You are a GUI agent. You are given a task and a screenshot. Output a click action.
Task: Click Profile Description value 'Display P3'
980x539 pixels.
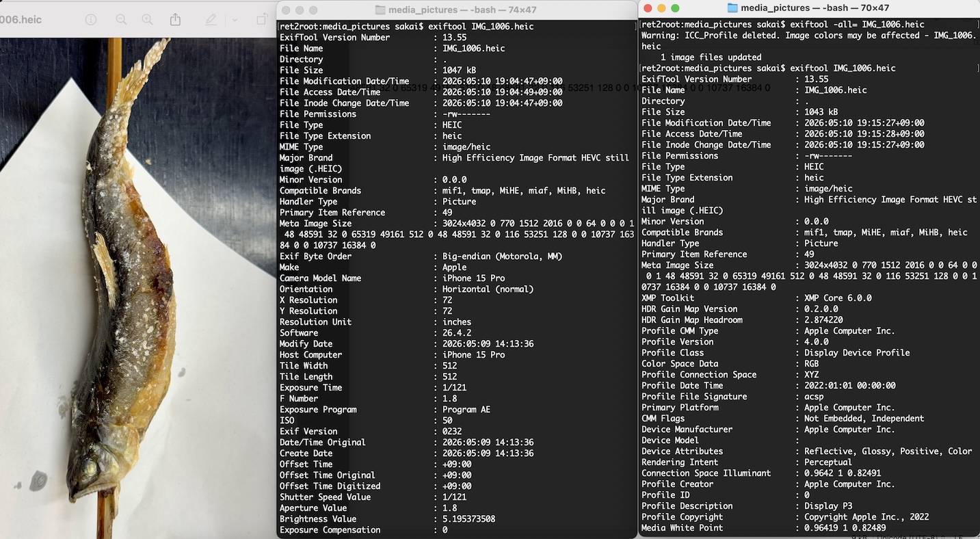coord(828,506)
